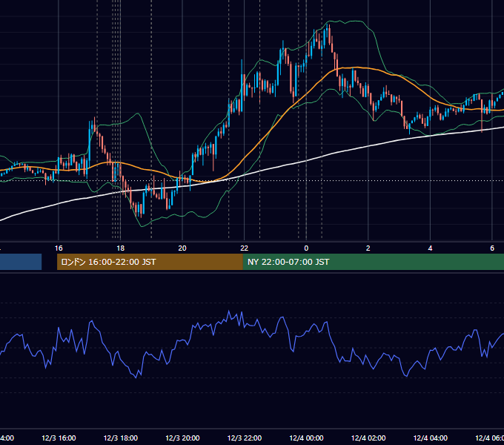The height and width of the screenshot is (445, 504).
Task: Select the 18 hour axis label
Action: (120, 248)
